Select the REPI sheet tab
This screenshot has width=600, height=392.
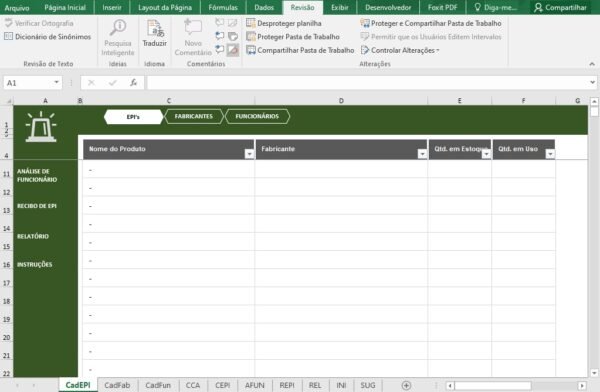pyautogui.click(x=287, y=385)
